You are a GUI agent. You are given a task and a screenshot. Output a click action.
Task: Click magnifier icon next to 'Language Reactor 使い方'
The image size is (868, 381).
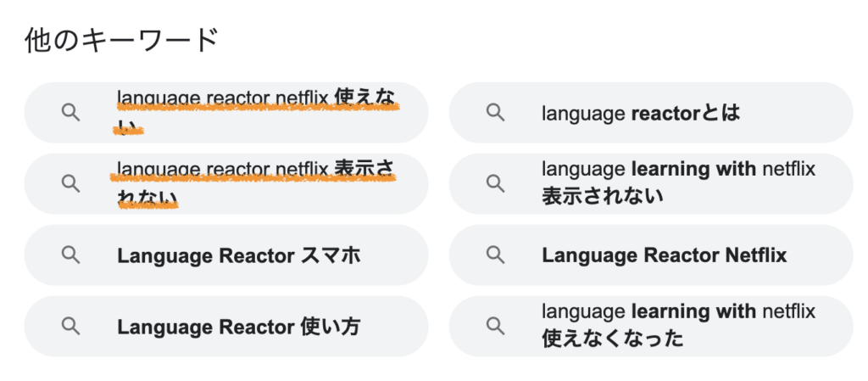click(x=71, y=327)
